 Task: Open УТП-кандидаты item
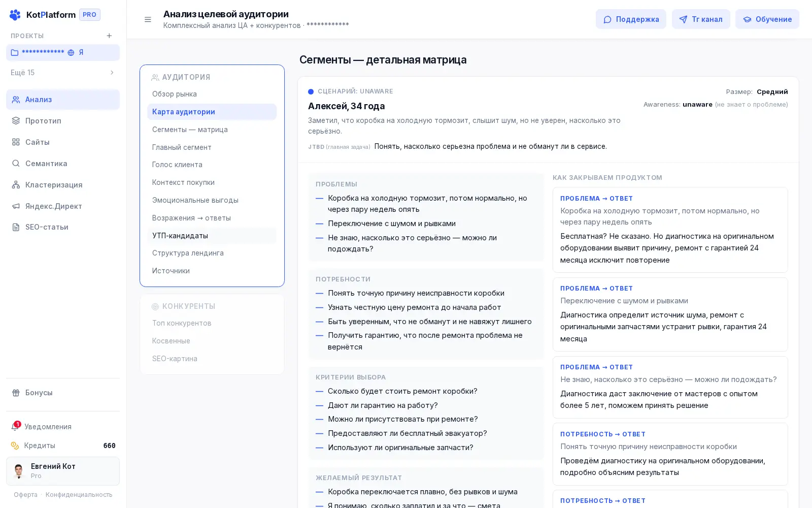(x=212, y=236)
